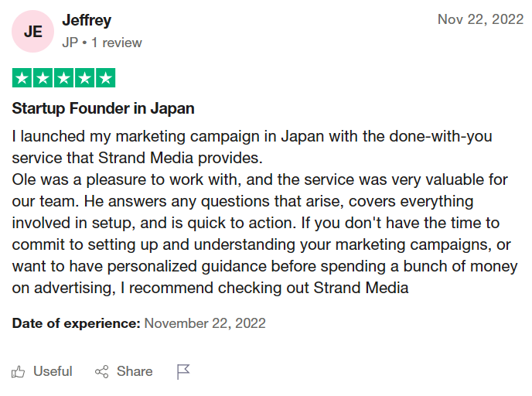Click the first green rating star
Screen dimensions: 532x396
22,77
